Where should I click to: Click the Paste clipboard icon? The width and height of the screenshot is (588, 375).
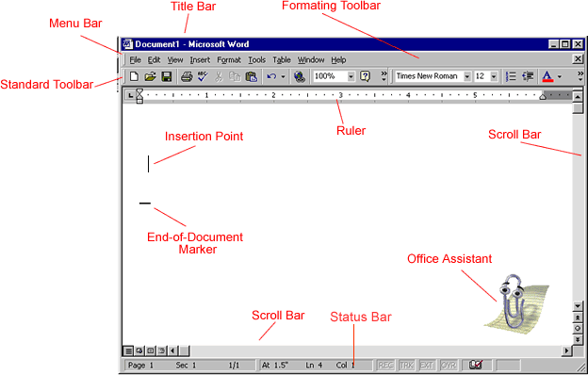click(252, 76)
